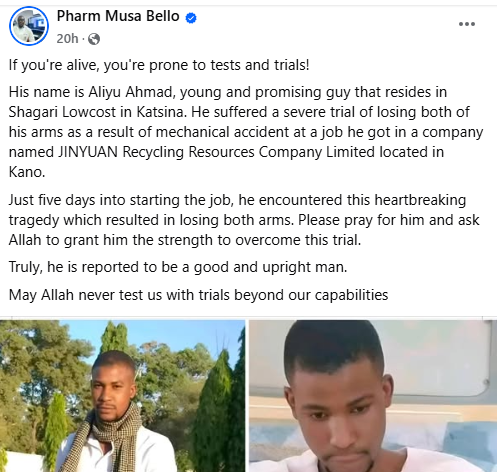Click the words Shagari Lowcost in the post
The image size is (497, 472).
[x=62, y=112]
